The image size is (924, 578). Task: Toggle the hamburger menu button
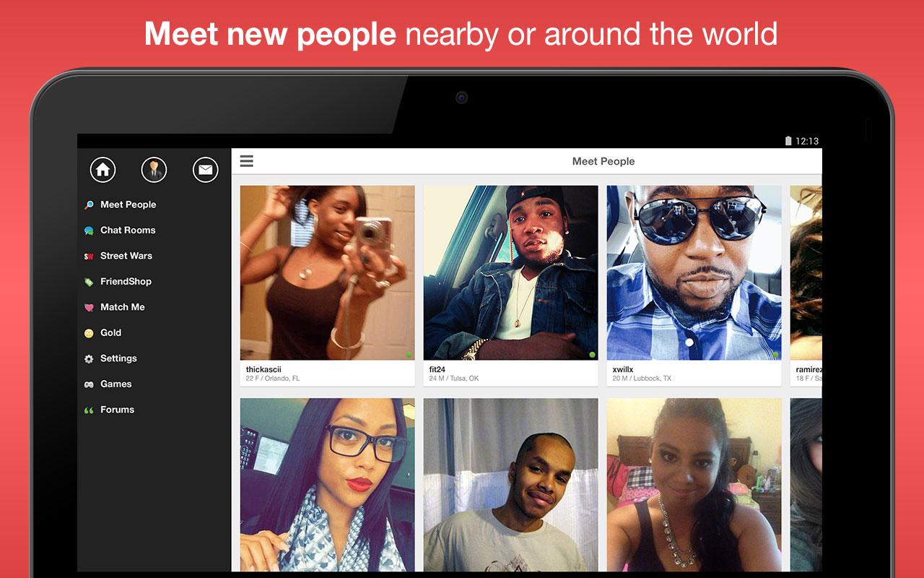click(247, 161)
